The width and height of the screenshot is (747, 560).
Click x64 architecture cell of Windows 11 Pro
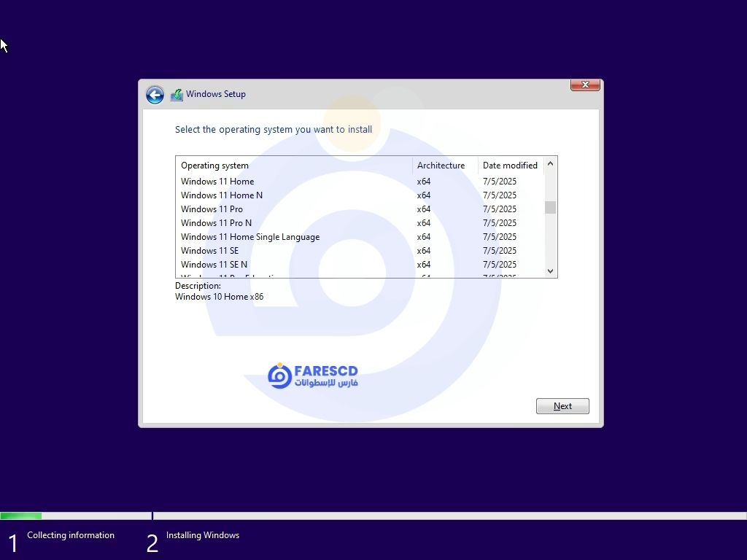tap(424, 209)
